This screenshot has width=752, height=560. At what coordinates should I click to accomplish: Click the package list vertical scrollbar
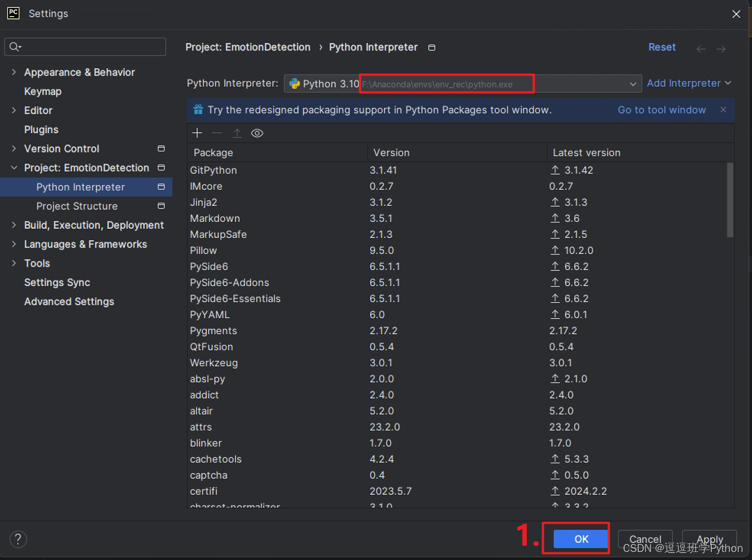(730, 199)
